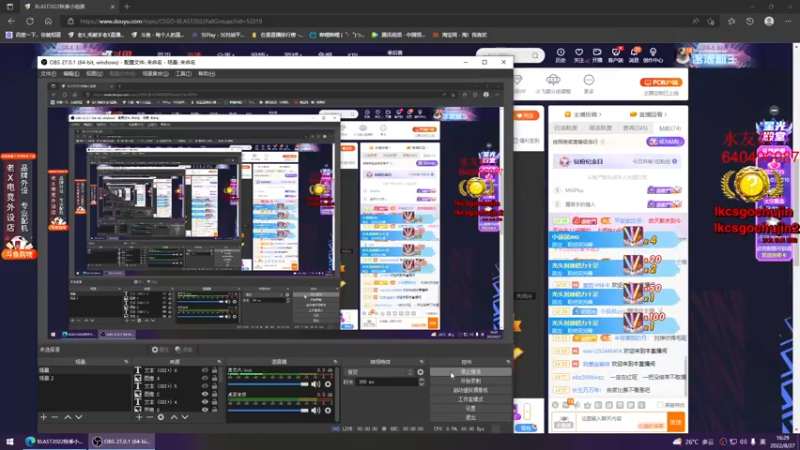Screen dimensions: 800x450
Task: Open the OBS 文件(F) menu
Action: [x=48, y=74]
